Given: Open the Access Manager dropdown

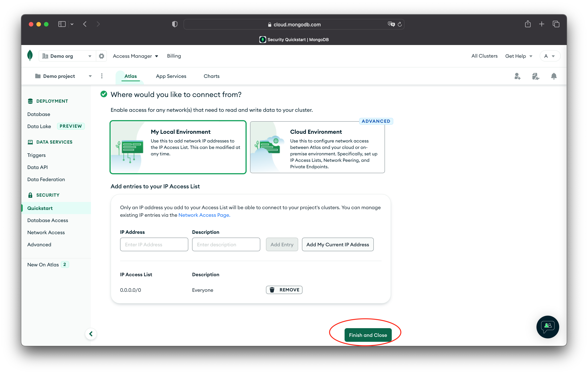Looking at the screenshot, I should tap(135, 56).
